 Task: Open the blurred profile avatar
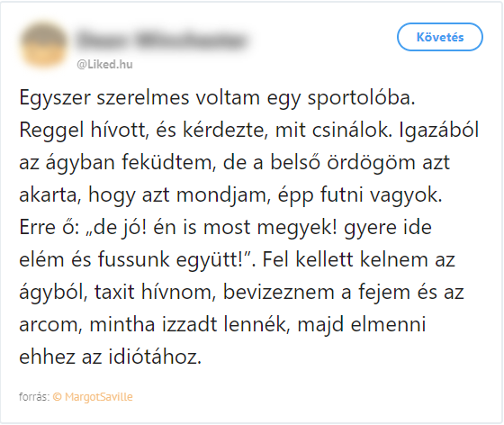43,44
